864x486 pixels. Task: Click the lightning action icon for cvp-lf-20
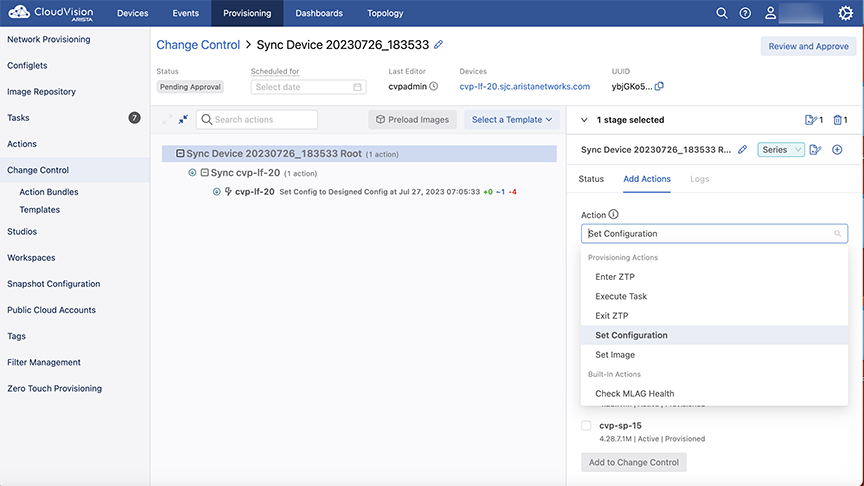click(x=228, y=192)
